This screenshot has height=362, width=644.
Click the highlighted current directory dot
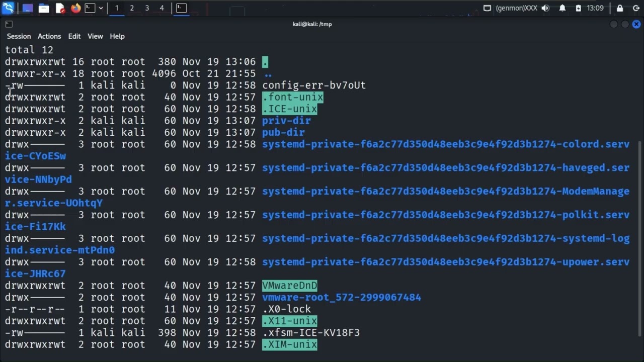click(265, 62)
